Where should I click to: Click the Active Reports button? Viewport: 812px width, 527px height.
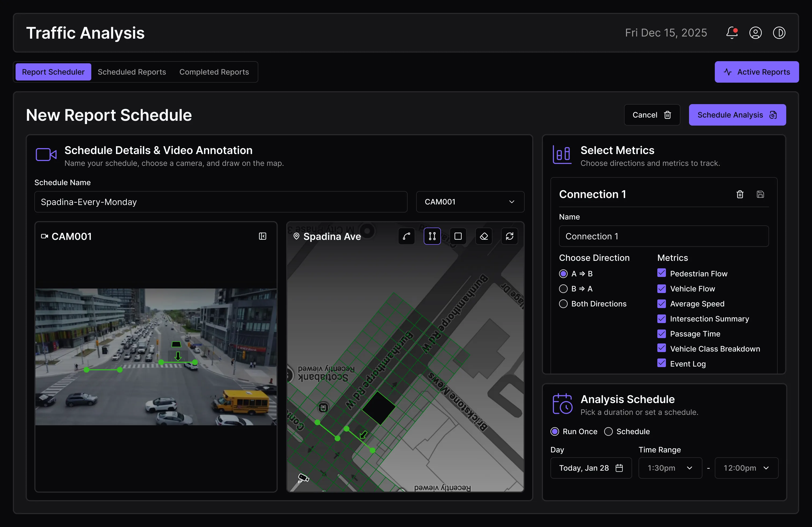(x=756, y=72)
